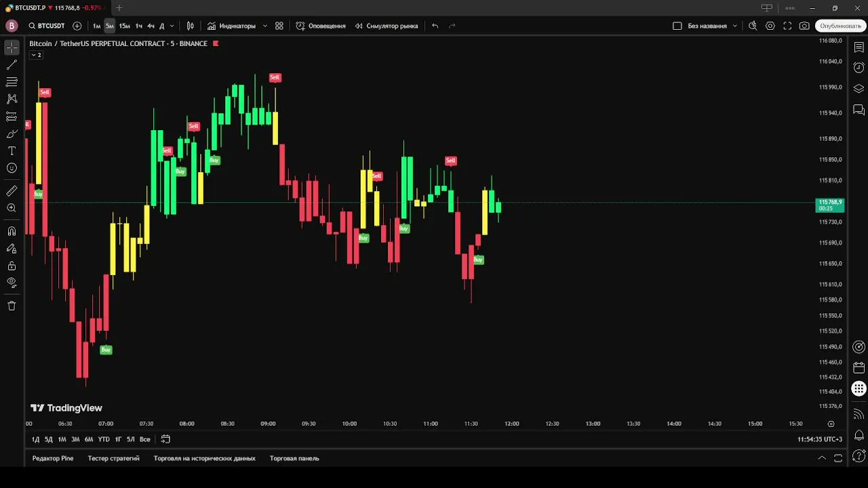The width and height of the screenshot is (868, 488).
Task: Select the trend line drawing tool
Action: click(12, 65)
